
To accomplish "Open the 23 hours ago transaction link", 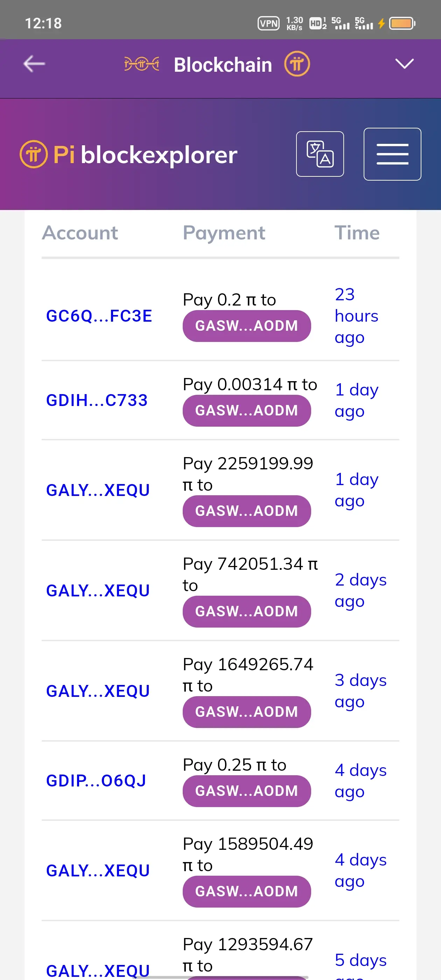I will tap(357, 316).
